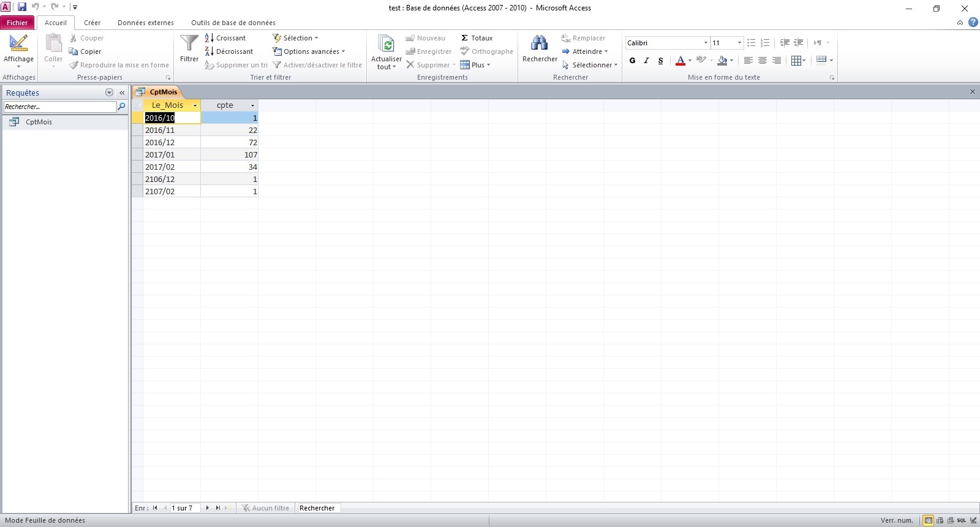
Task: Click the Rechercher box in record navigator
Action: click(318, 508)
